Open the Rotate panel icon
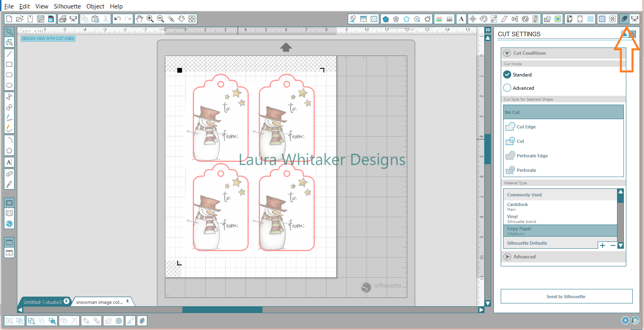The image size is (644, 330). tap(483, 19)
